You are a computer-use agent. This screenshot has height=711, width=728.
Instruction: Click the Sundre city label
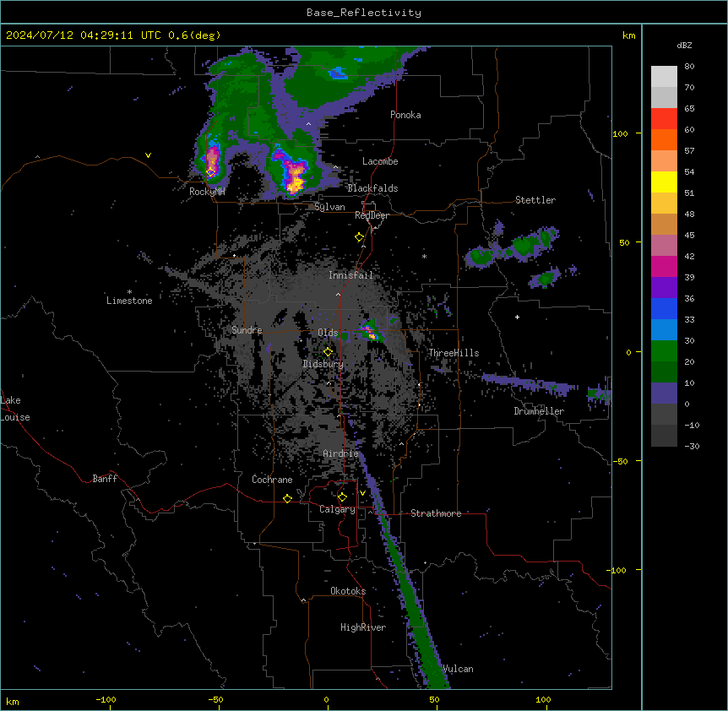coord(247,330)
